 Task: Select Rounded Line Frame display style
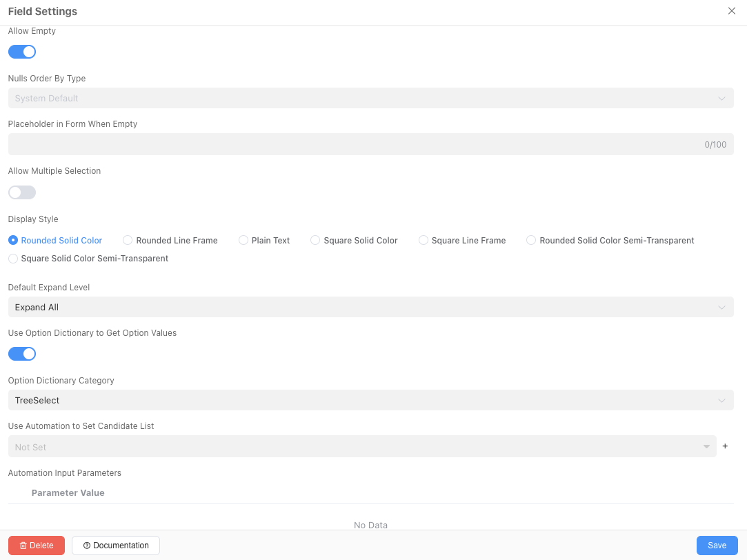(128, 241)
